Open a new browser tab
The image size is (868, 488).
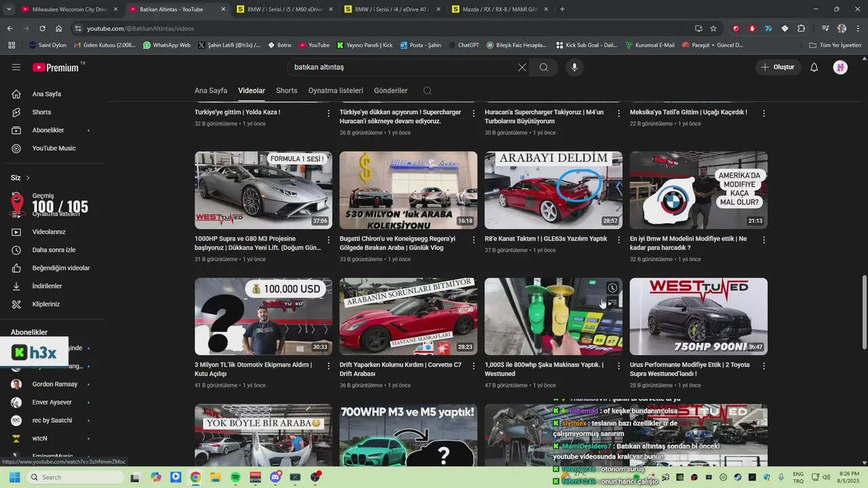point(562,9)
